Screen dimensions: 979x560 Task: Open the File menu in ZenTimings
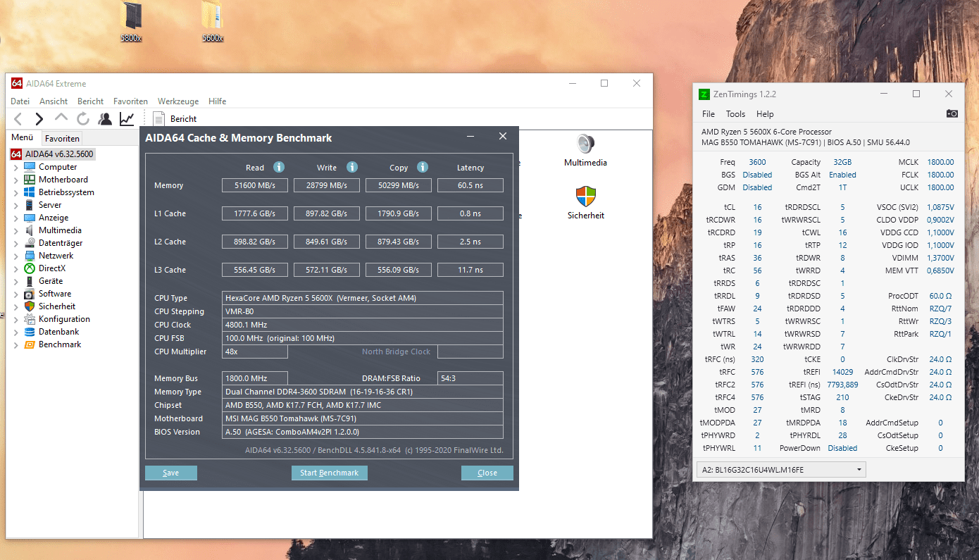click(709, 114)
